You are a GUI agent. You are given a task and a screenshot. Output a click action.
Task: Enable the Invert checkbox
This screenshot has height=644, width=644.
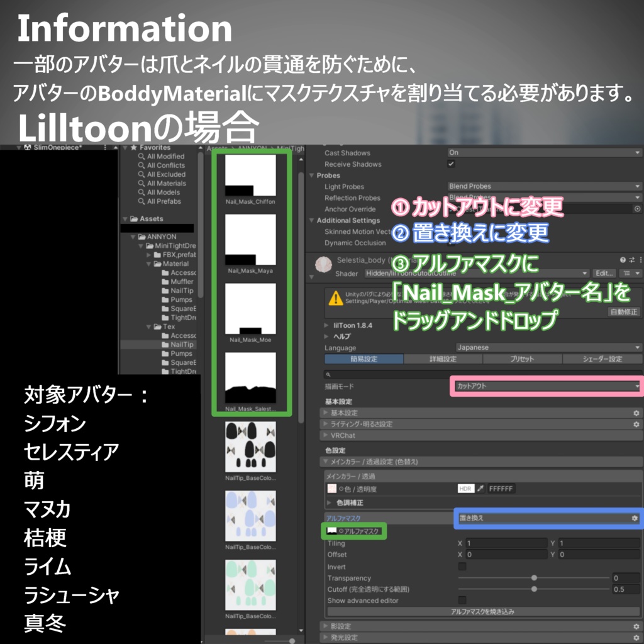click(462, 567)
